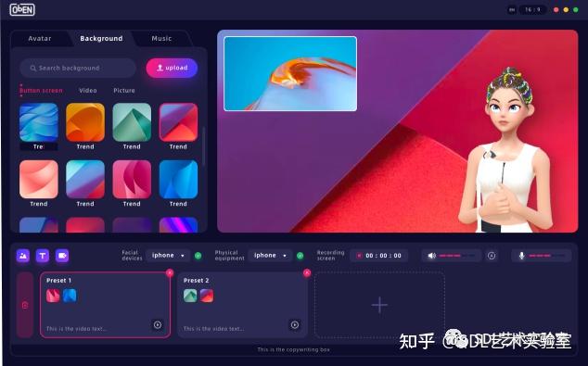Remove Preset 2 with its X
The height and width of the screenshot is (366, 588).
(x=307, y=272)
